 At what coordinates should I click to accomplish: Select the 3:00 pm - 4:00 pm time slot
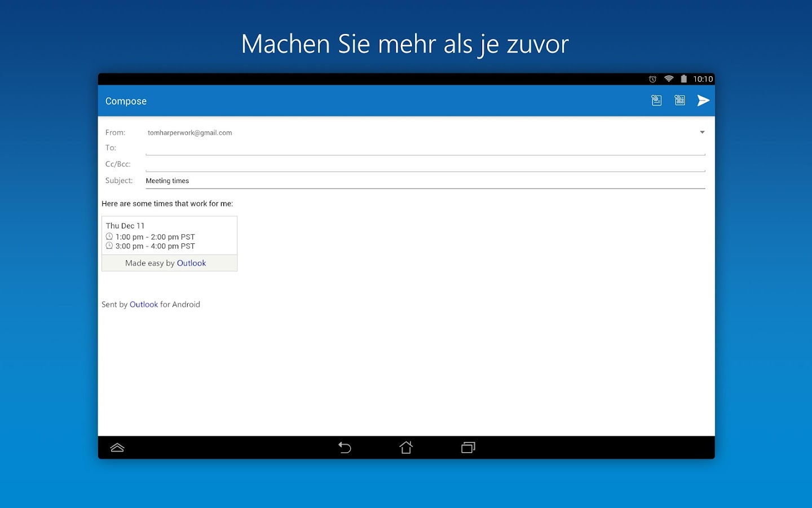click(x=155, y=246)
